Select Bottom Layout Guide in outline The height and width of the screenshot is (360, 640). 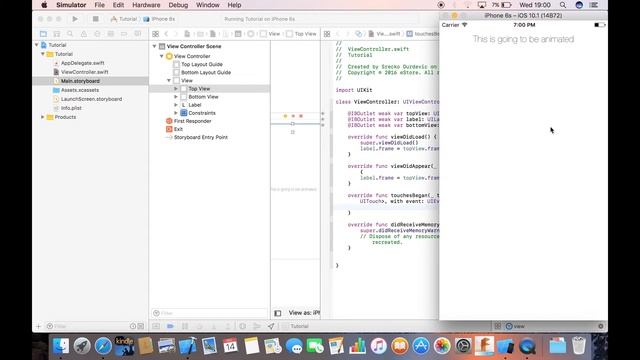coord(206,72)
